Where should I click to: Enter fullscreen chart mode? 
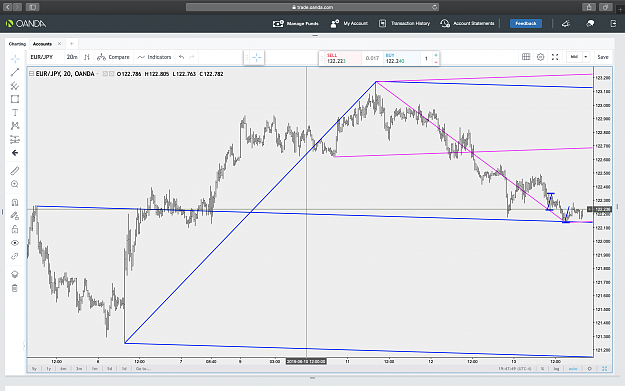point(555,57)
